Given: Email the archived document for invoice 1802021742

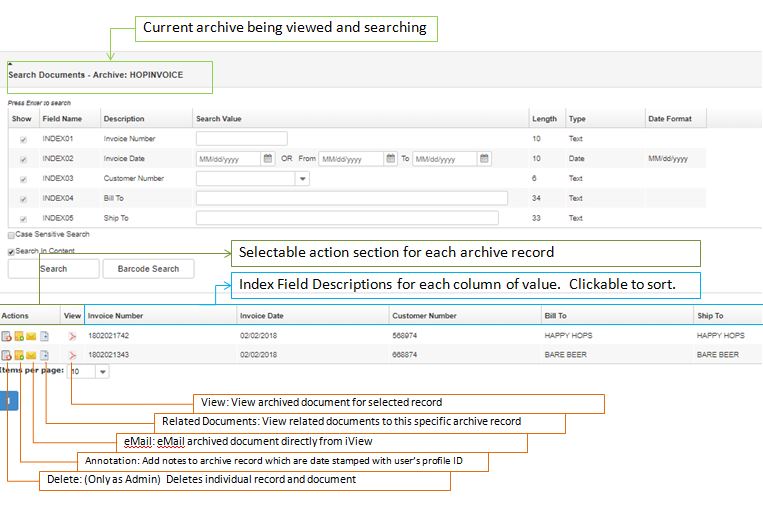Looking at the screenshot, I should (31, 336).
